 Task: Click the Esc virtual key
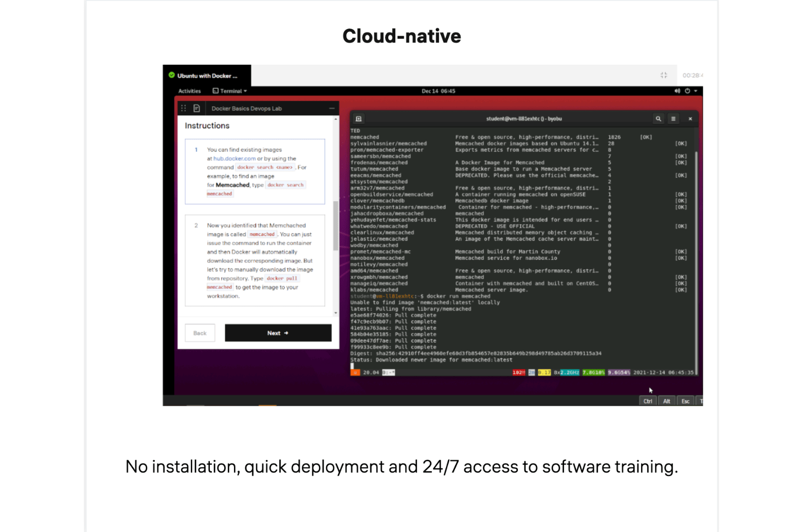[685, 401]
